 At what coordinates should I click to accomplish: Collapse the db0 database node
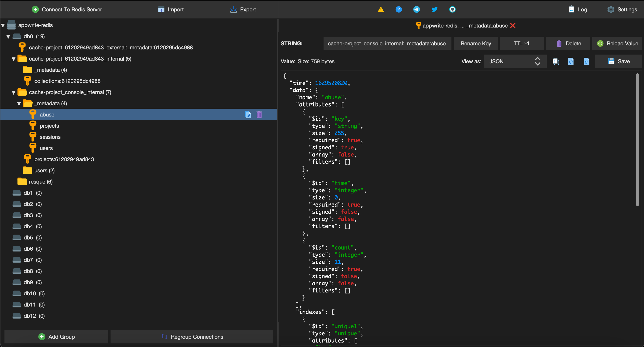[x=8, y=37]
